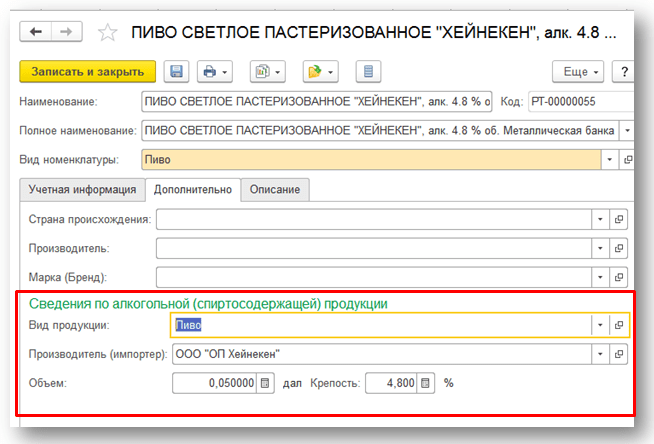
Task: Click into the Страна происхождения field
Action: [374, 219]
